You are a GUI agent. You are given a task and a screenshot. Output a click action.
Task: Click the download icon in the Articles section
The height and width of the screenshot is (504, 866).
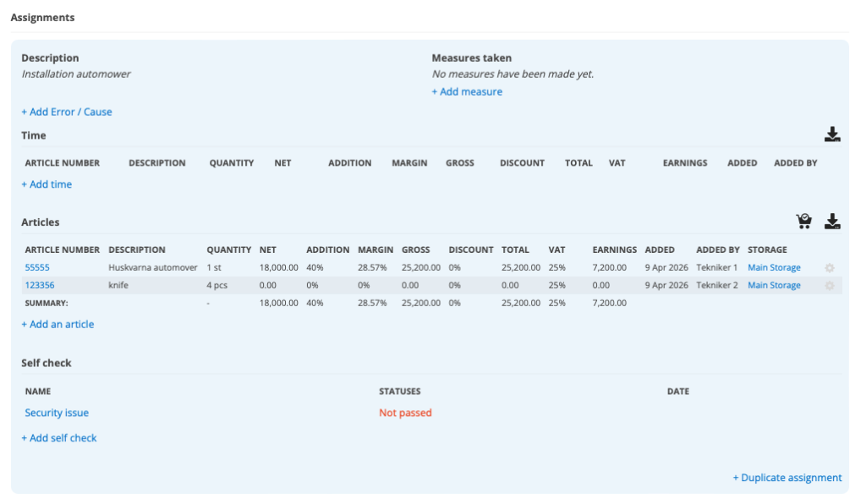click(x=832, y=222)
